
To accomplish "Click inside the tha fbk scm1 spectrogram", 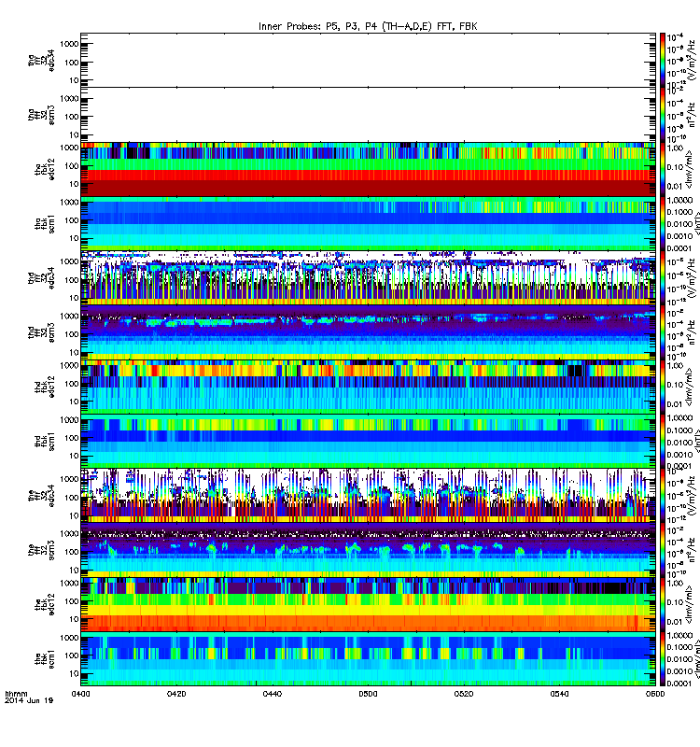I will pos(368,223).
